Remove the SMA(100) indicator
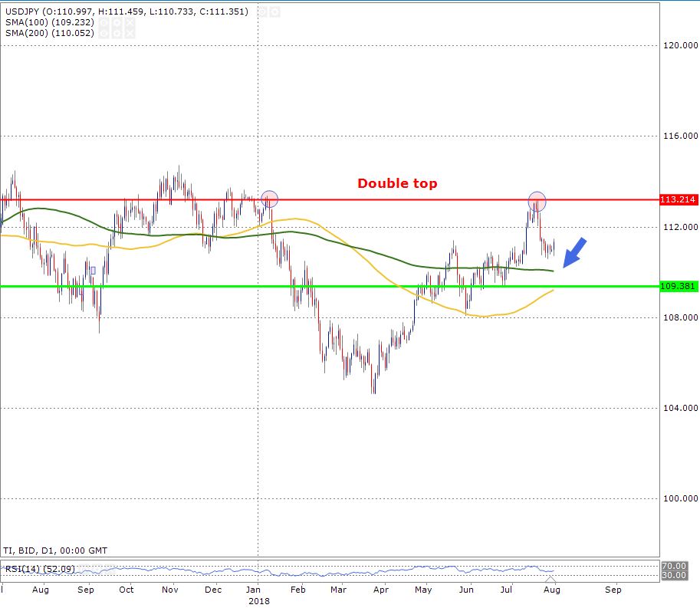 point(130,23)
